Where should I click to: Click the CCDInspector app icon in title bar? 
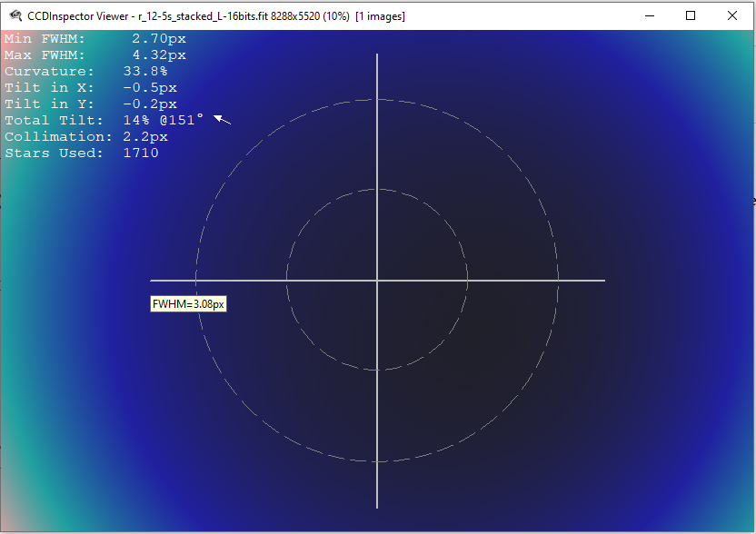point(15,15)
